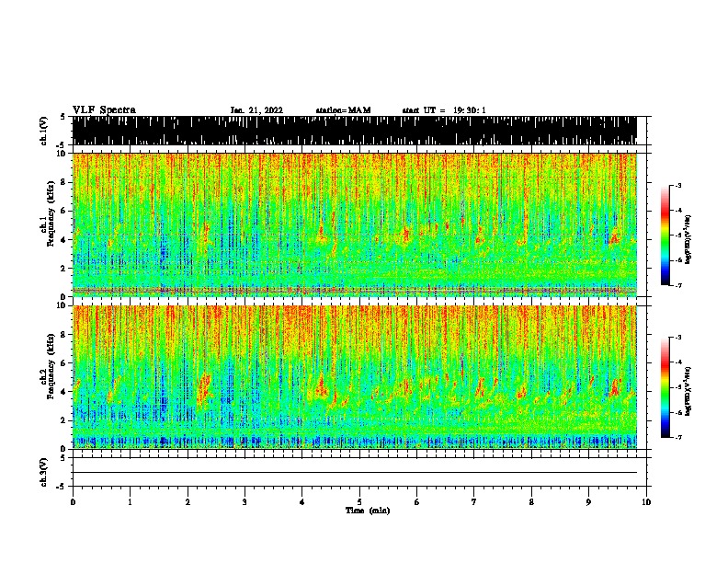Click the time axis tick label 3

[245, 502]
